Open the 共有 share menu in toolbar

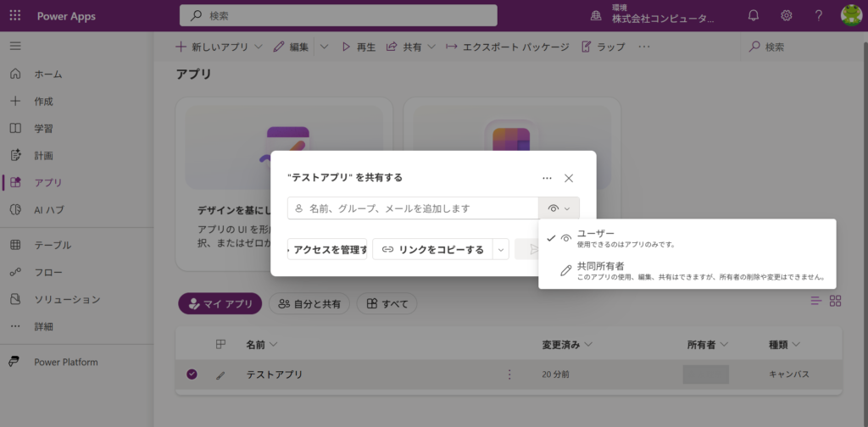411,47
